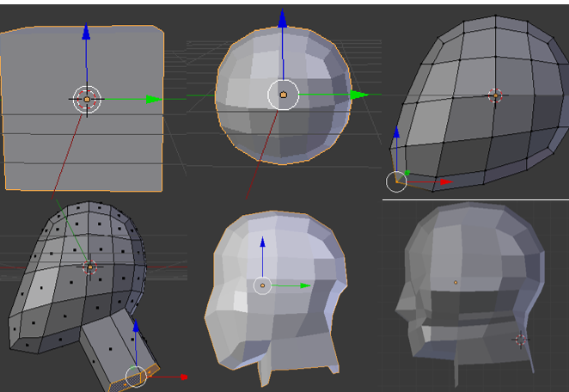Viewport: 569px width, 392px height.
Task: Click the green Y-axis dot near the egg mesh corner
Action: pyautogui.click(x=407, y=173)
